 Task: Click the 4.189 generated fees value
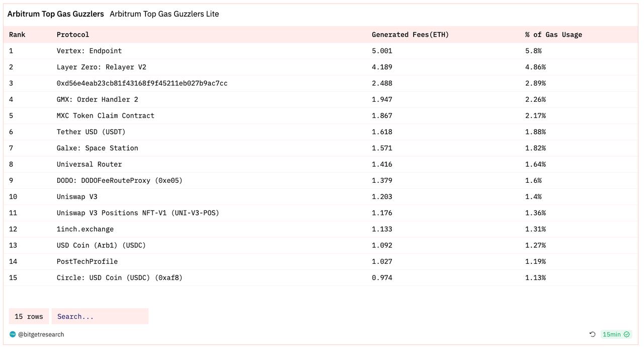(382, 67)
